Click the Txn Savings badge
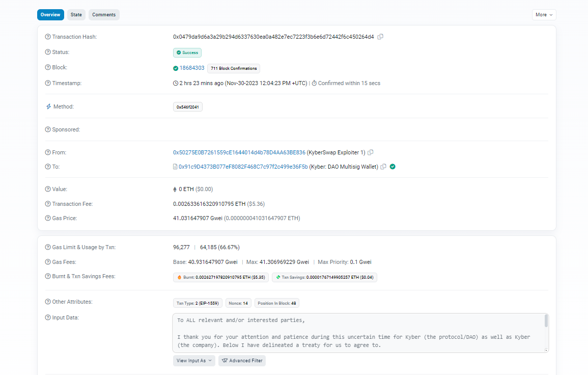This screenshot has width=588, height=375. tap(324, 277)
